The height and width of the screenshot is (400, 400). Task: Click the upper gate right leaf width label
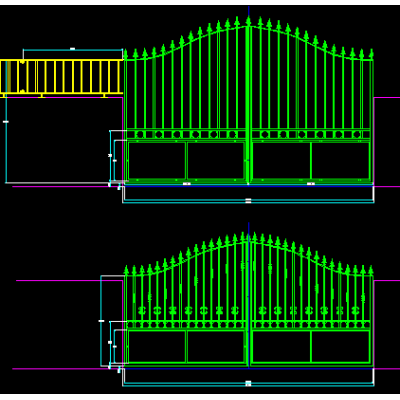pos(311,184)
